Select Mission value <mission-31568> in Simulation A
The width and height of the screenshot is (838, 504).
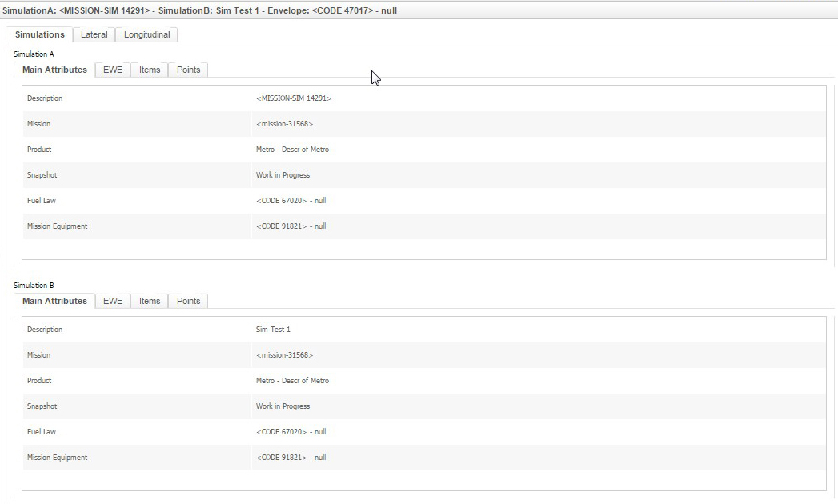point(284,124)
